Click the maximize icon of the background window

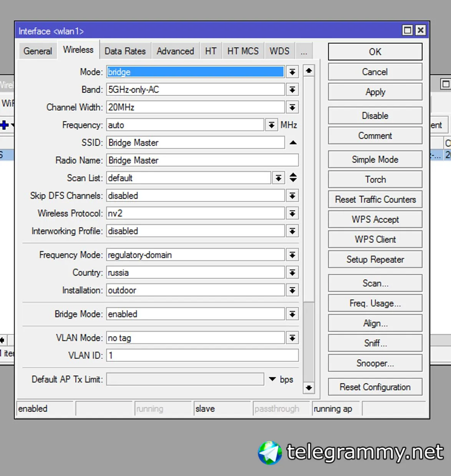(446, 84)
